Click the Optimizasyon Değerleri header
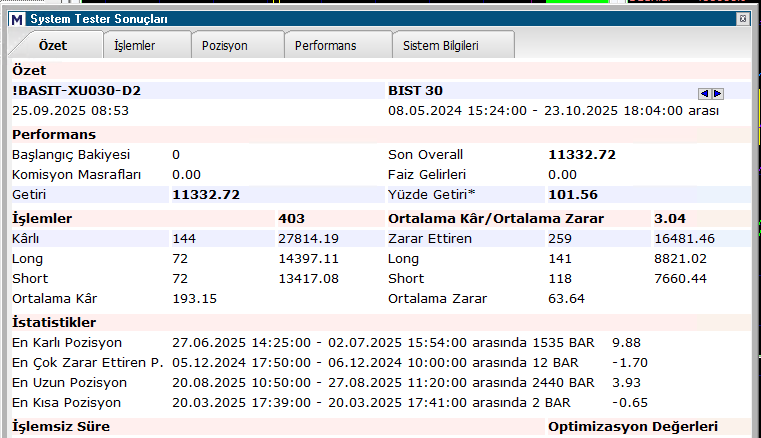 633,427
